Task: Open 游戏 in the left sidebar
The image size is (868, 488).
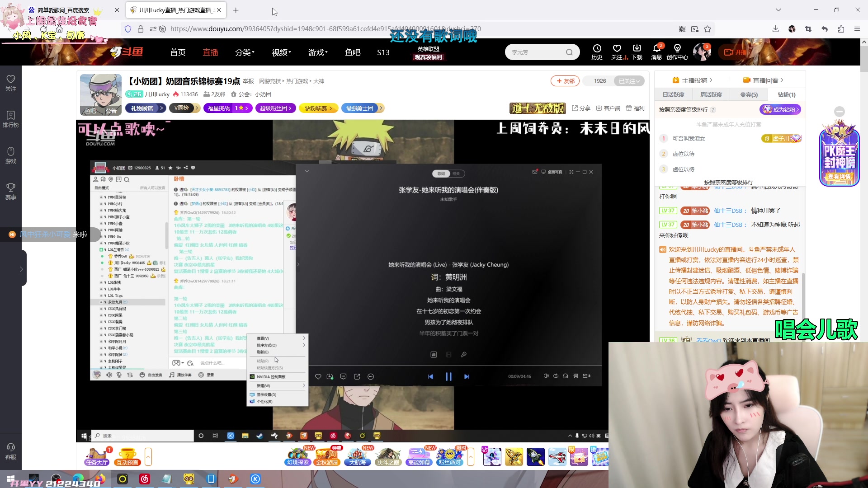Action: 11,155
